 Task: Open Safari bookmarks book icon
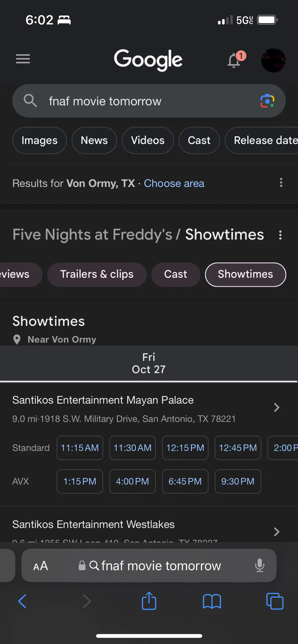coord(212,601)
